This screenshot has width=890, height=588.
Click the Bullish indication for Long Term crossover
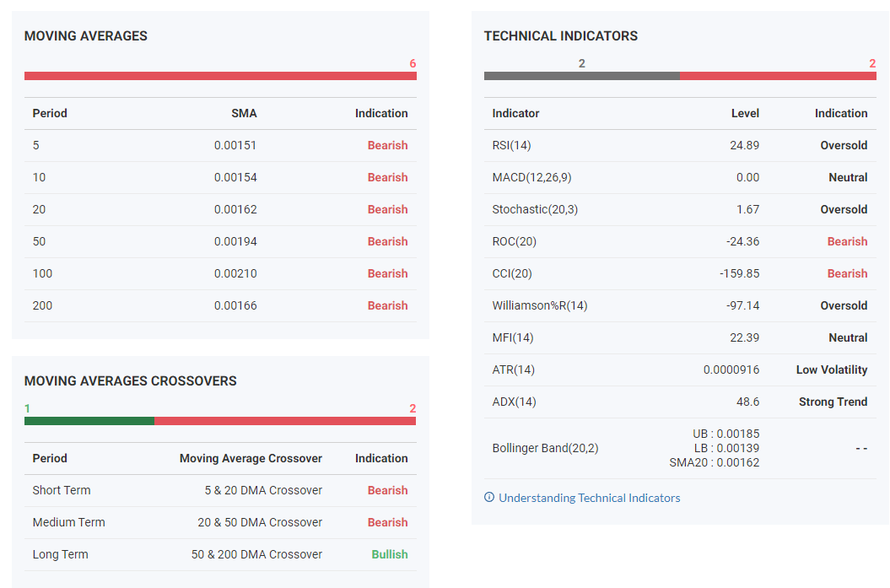click(389, 554)
